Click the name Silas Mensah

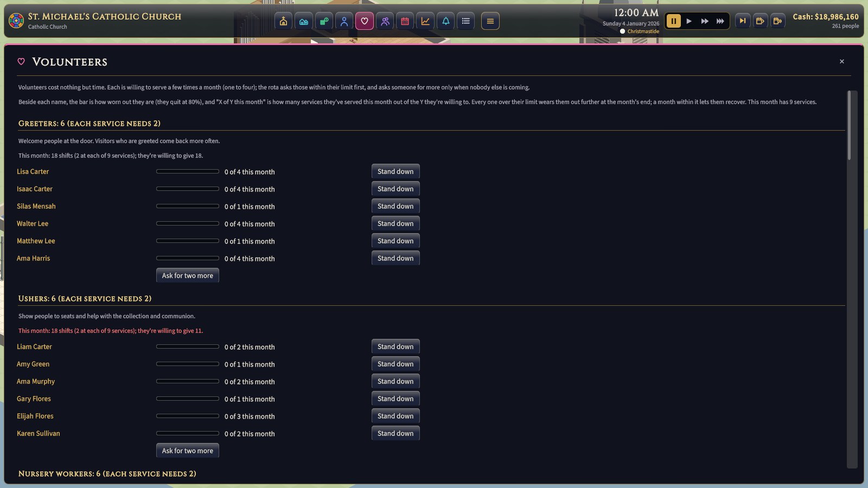pos(36,206)
